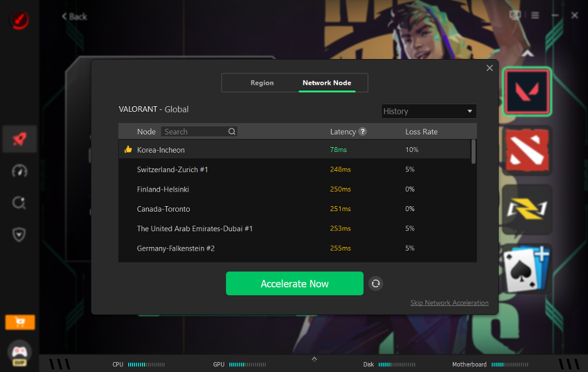Click the 78ms latency value
This screenshot has width=588, height=372.
click(338, 150)
